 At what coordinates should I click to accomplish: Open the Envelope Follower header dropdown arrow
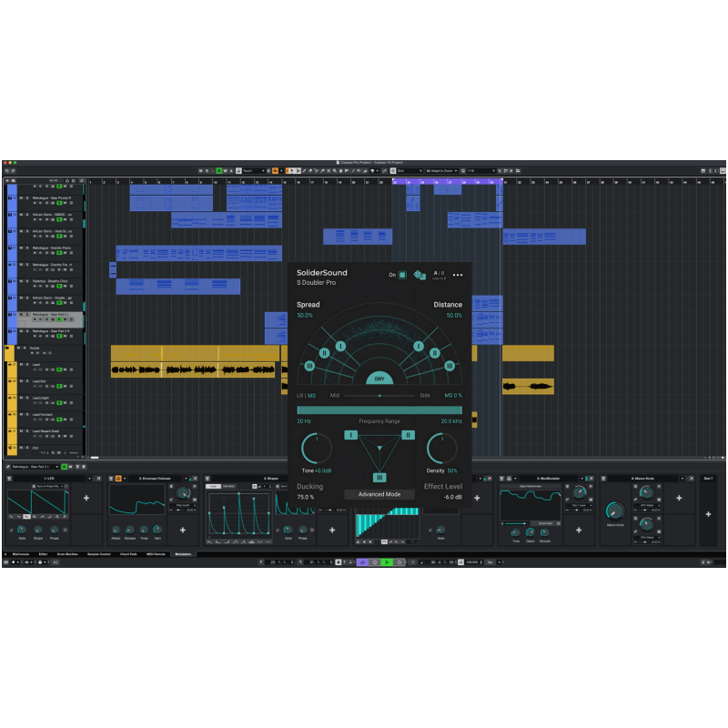(x=186, y=479)
